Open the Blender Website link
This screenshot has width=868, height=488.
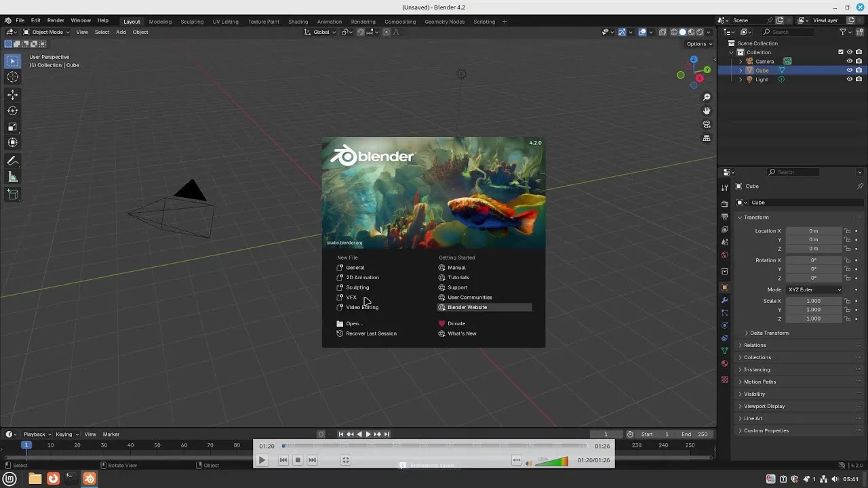point(484,307)
